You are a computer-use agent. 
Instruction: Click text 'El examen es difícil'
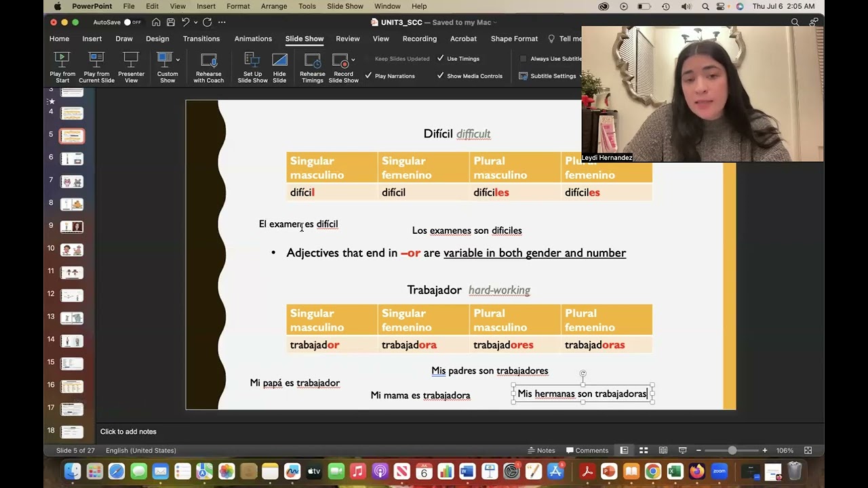pyautogui.click(x=298, y=224)
